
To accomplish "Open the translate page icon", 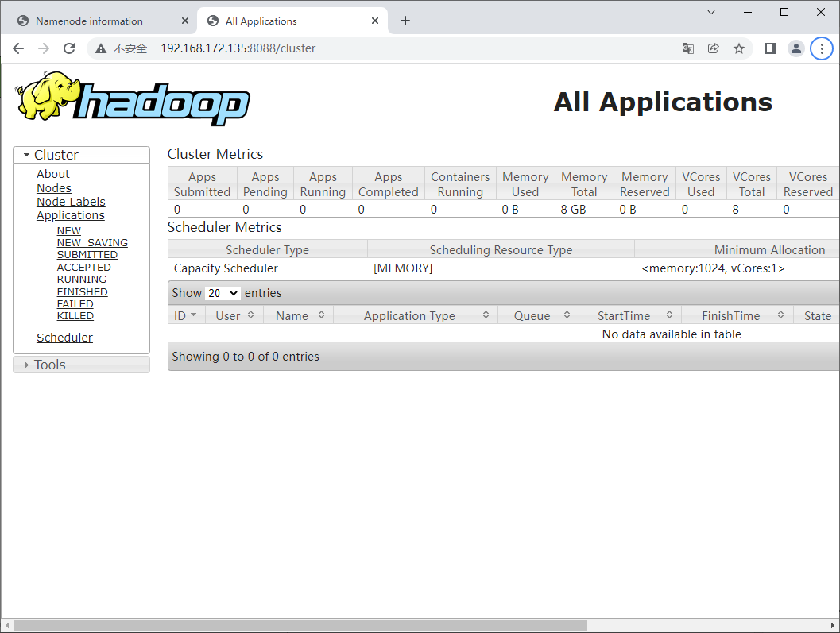I will coord(688,48).
